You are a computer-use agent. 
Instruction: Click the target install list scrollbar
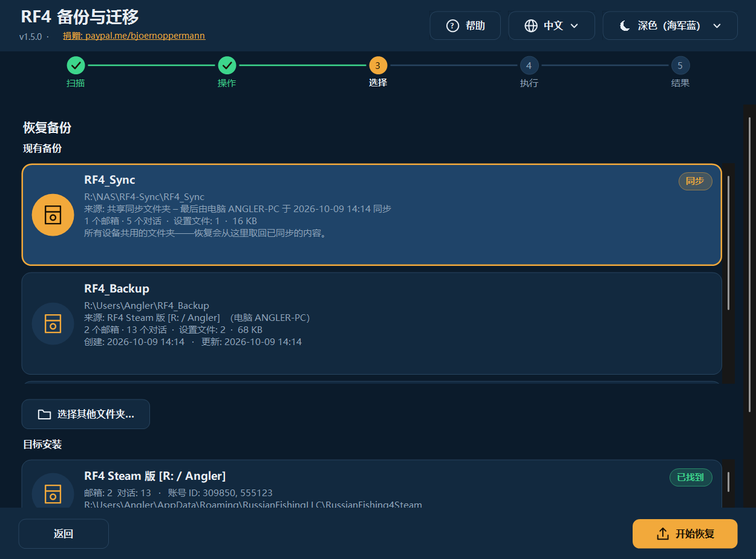[729, 482]
